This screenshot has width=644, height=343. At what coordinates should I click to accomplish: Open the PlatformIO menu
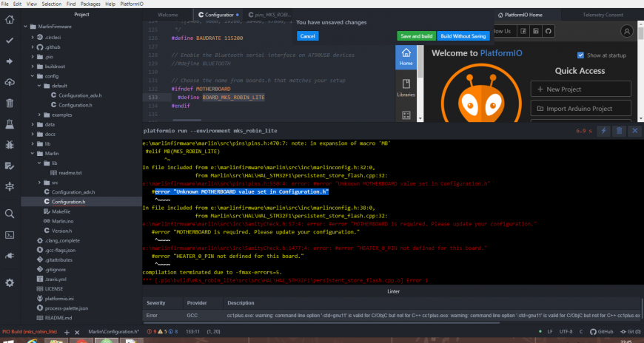point(132,4)
